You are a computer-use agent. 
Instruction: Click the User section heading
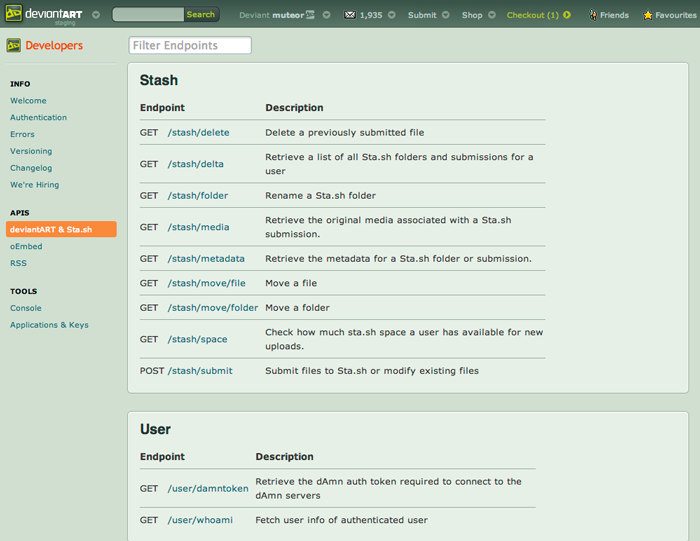155,429
